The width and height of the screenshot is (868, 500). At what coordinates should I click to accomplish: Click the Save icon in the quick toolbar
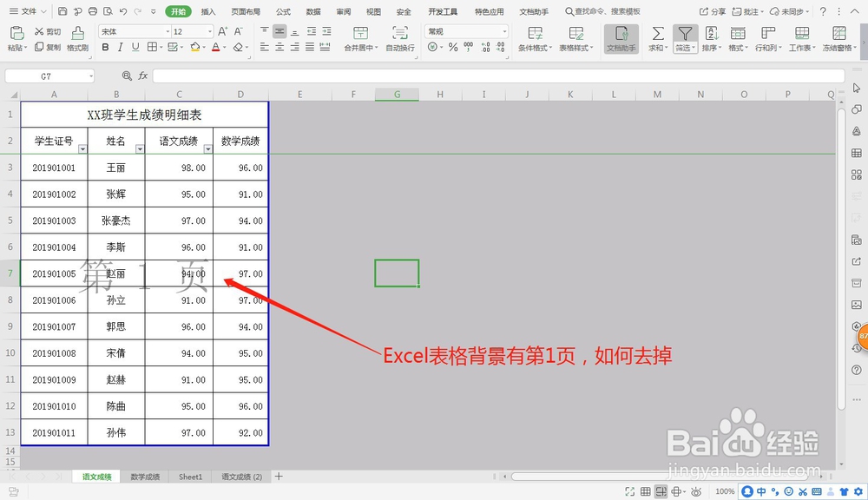point(62,11)
